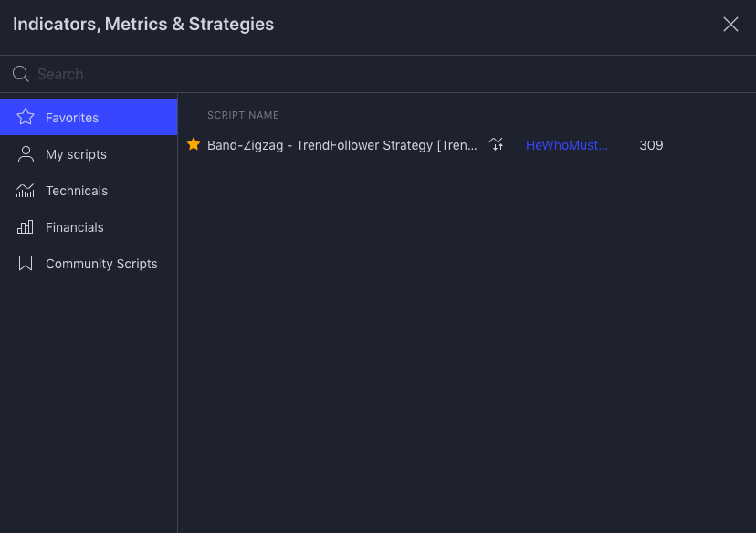Click the Financials bar chart icon
This screenshot has width=756, height=533.
(x=26, y=227)
